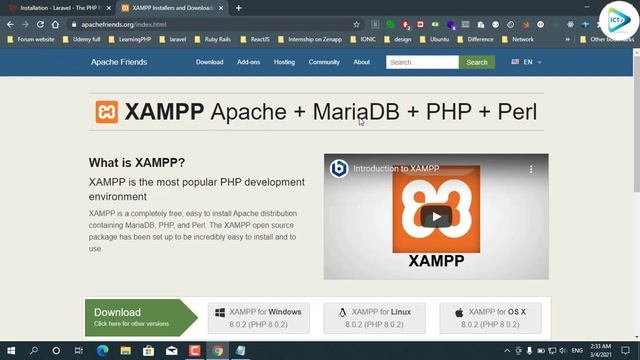Download XAMPP for Windows 8.0.2
The image size is (640, 360).
259,318
